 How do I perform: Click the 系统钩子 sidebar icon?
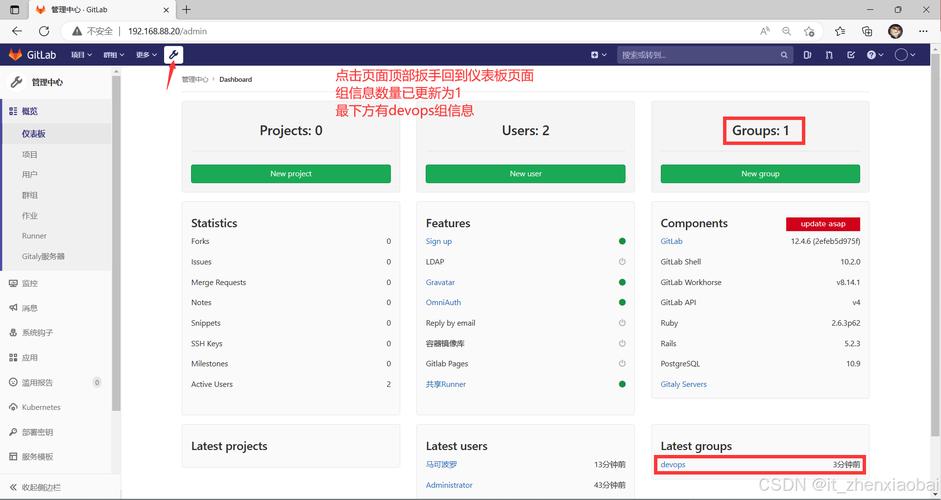pyautogui.click(x=13, y=333)
